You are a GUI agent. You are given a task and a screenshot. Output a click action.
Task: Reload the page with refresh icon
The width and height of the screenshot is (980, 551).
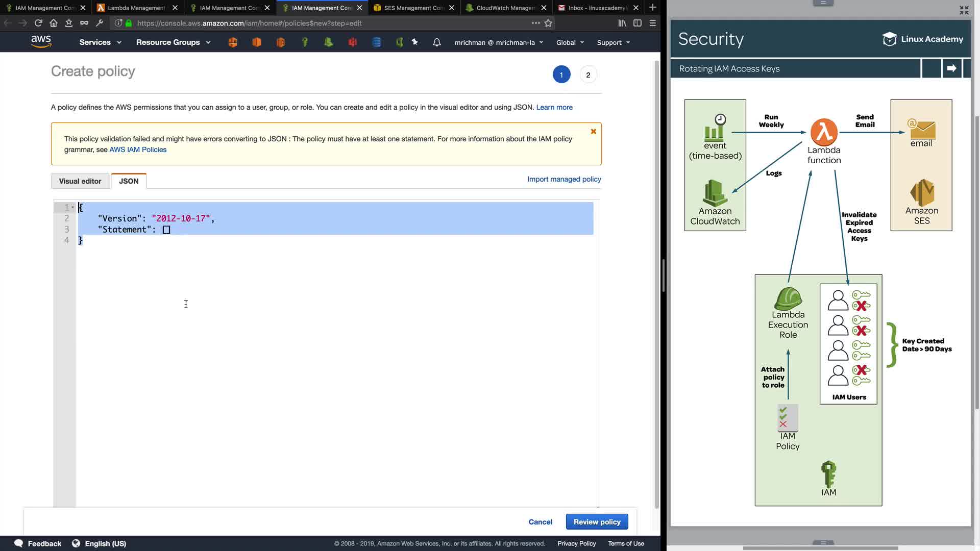pyautogui.click(x=38, y=23)
